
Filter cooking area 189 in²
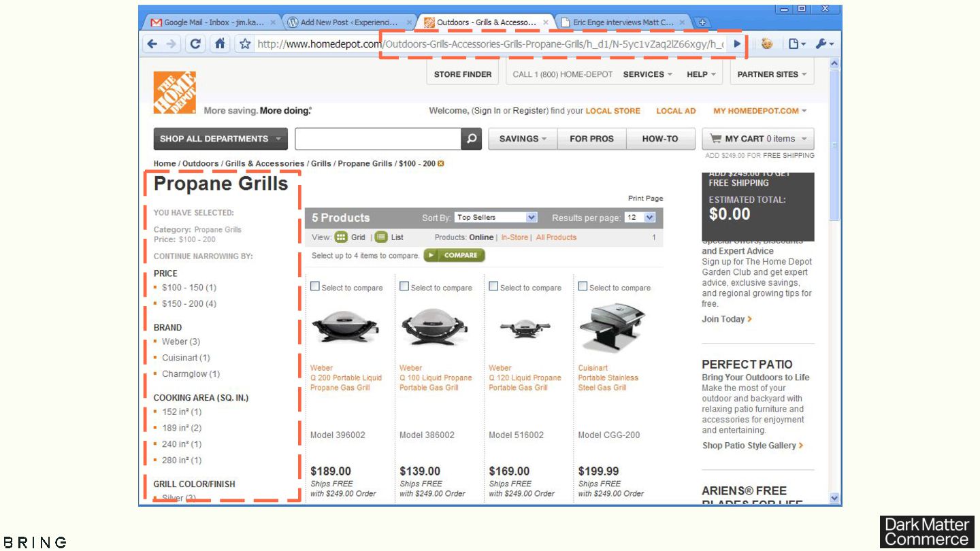(x=182, y=428)
